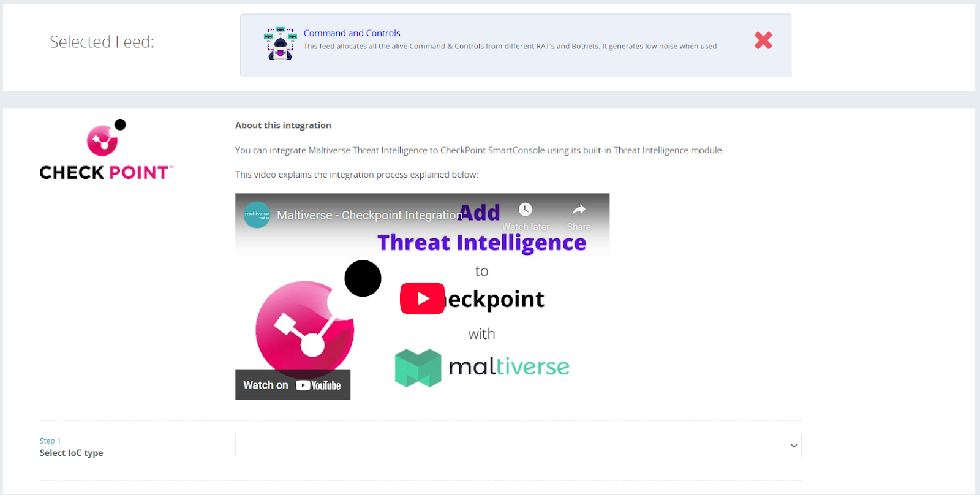Open the Maltiverse channel avatar in video
This screenshot has width=980, height=497.
click(x=257, y=215)
